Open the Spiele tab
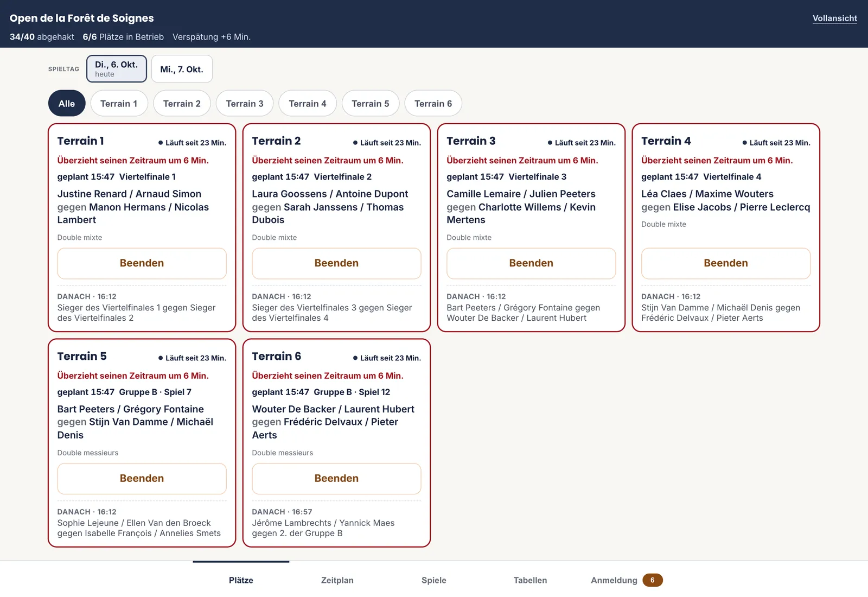The image size is (868, 597). pos(434,580)
